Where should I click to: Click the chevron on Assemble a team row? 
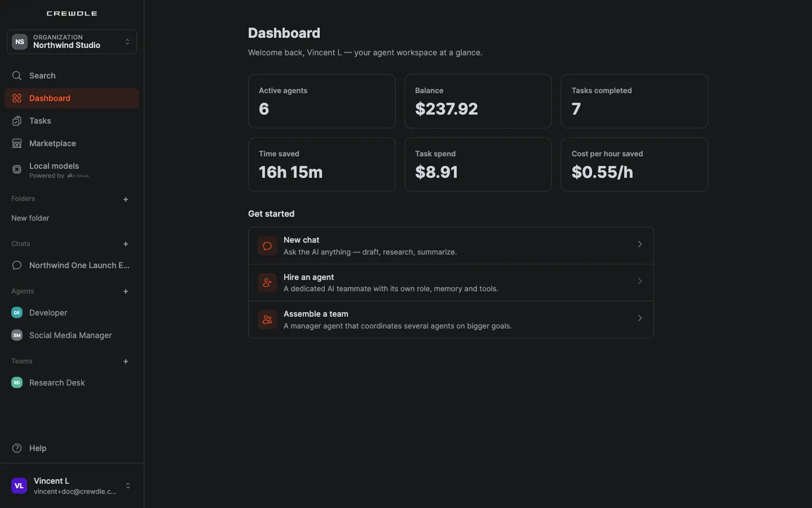(640, 318)
